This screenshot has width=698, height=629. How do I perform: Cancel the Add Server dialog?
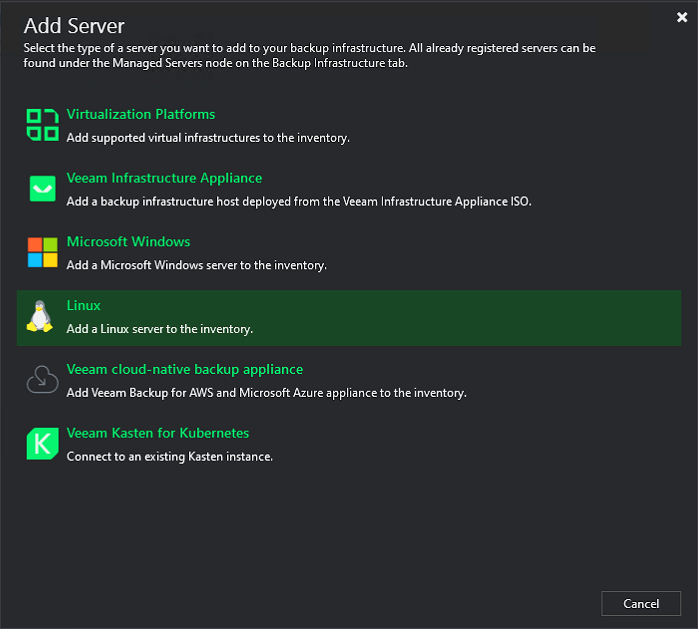click(641, 604)
